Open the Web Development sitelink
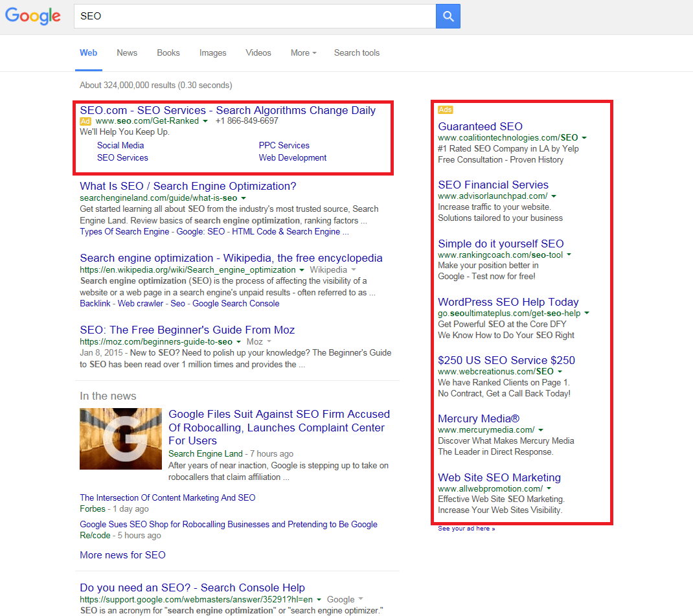693x616 pixels. point(293,158)
